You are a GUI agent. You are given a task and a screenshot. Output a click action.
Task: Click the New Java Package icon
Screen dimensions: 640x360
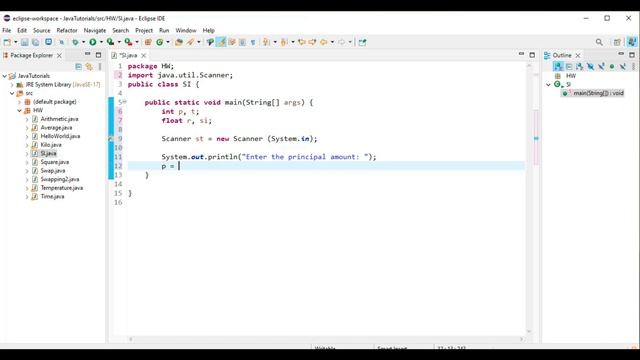coord(148,42)
